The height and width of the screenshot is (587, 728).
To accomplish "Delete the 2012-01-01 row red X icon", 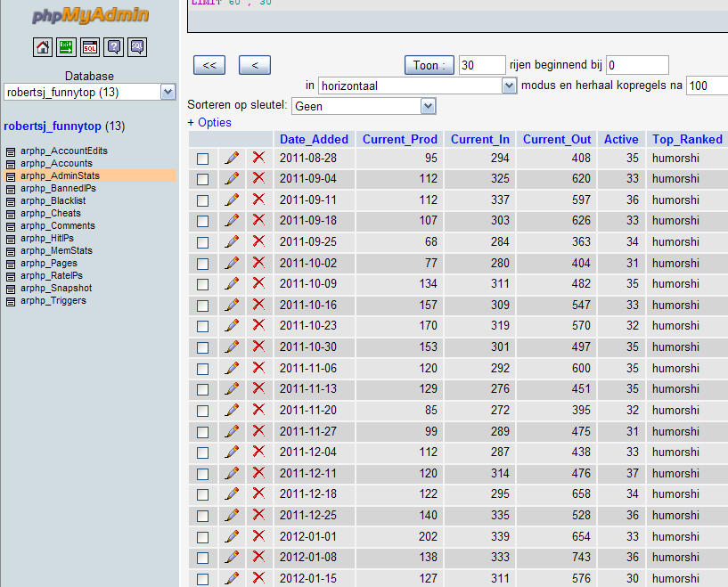I will (258, 536).
